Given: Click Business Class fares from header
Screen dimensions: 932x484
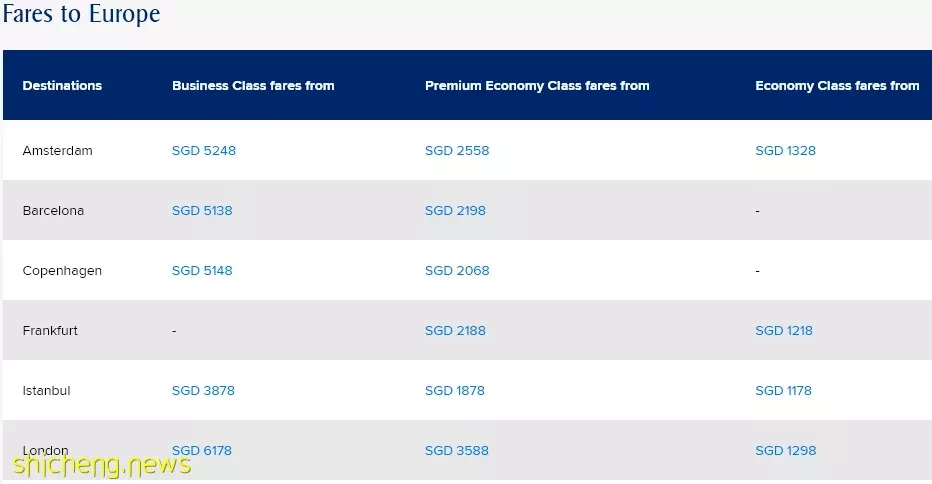Looking at the screenshot, I should coord(253,86).
